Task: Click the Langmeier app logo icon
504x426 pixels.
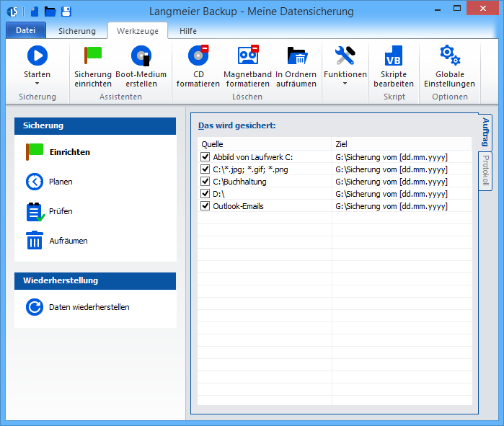Action: click(13, 12)
